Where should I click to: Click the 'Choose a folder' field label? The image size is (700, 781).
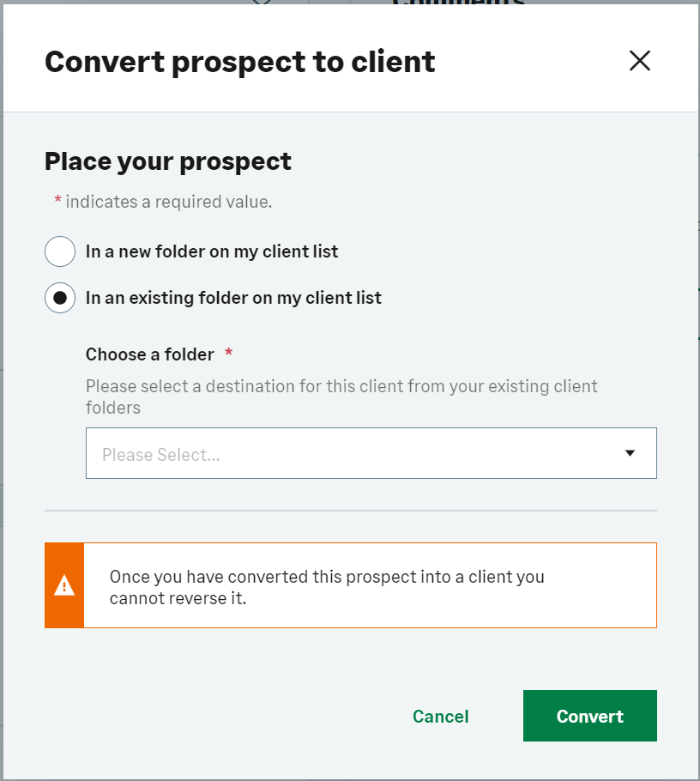coord(150,354)
